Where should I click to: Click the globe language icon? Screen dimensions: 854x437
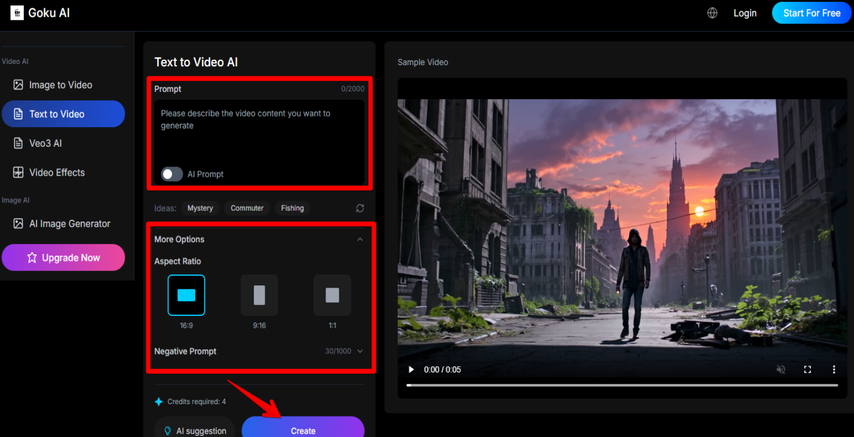click(x=712, y=13)
